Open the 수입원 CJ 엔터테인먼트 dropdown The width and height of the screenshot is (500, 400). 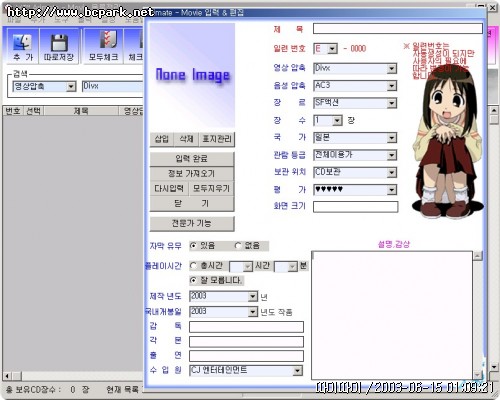click(298, 371)
